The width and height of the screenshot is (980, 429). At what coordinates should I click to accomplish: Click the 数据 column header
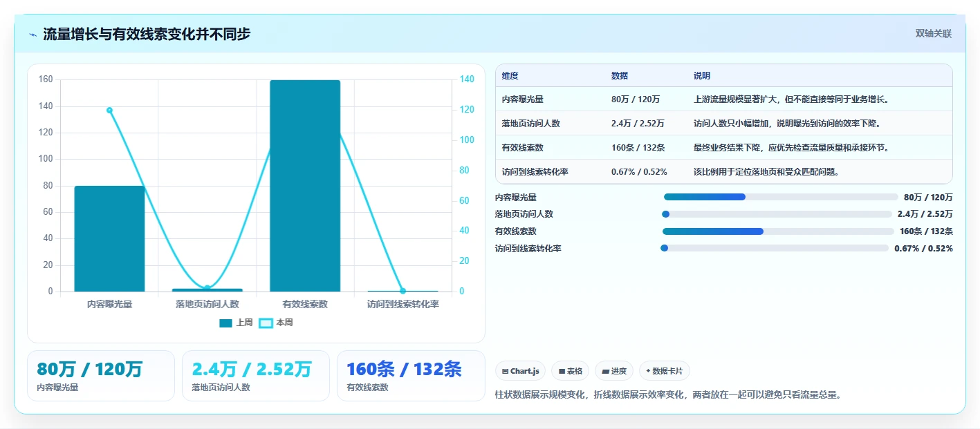620,76
